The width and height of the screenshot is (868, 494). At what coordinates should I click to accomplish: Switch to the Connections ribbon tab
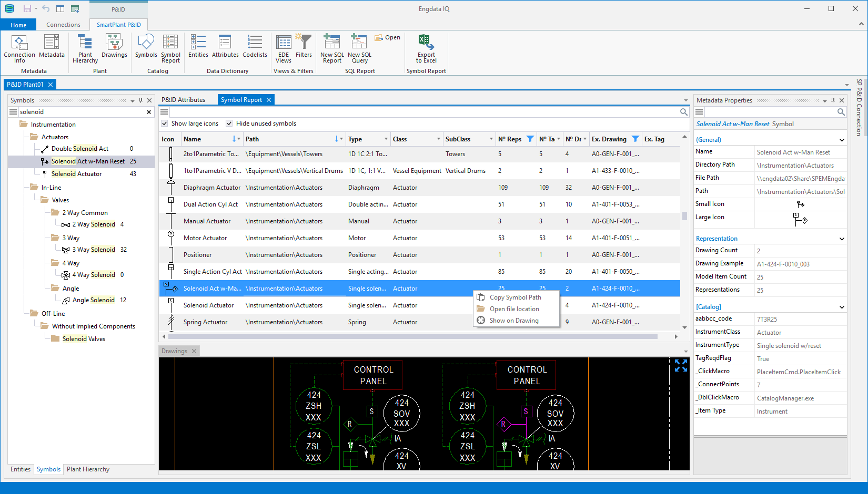tap(63, 24)
